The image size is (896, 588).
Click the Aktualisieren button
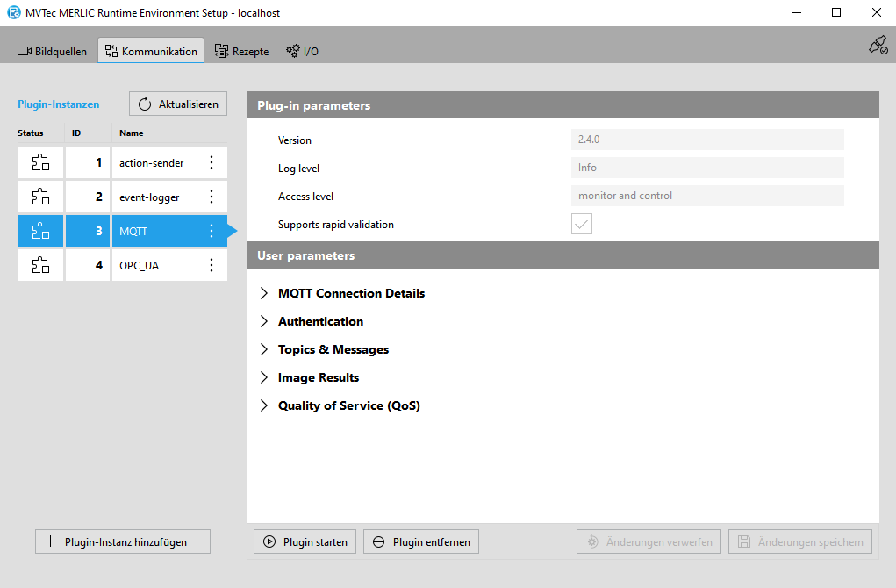click(178, 104)
